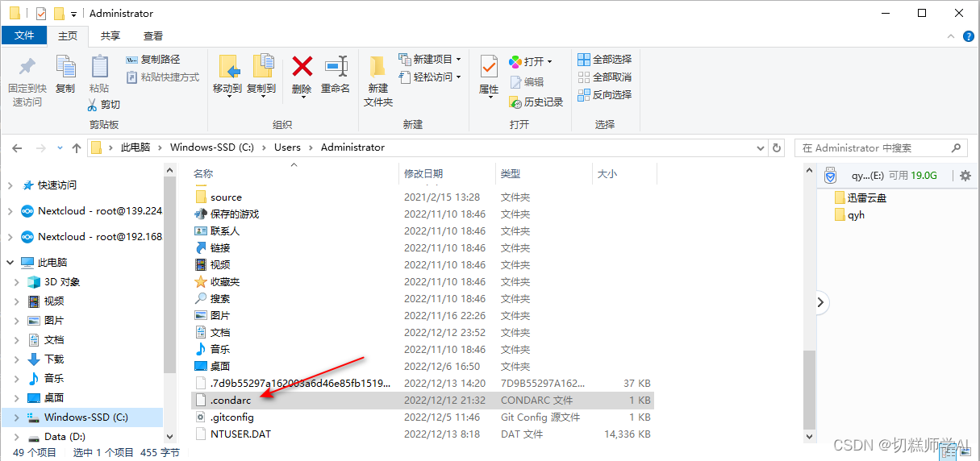The image size is (980, 461).
Task: Click the red Delete (删除) icon
Action: click(302, 66)
